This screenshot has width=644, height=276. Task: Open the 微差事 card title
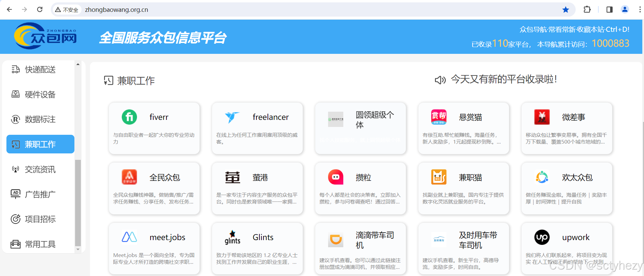point(574,117)
